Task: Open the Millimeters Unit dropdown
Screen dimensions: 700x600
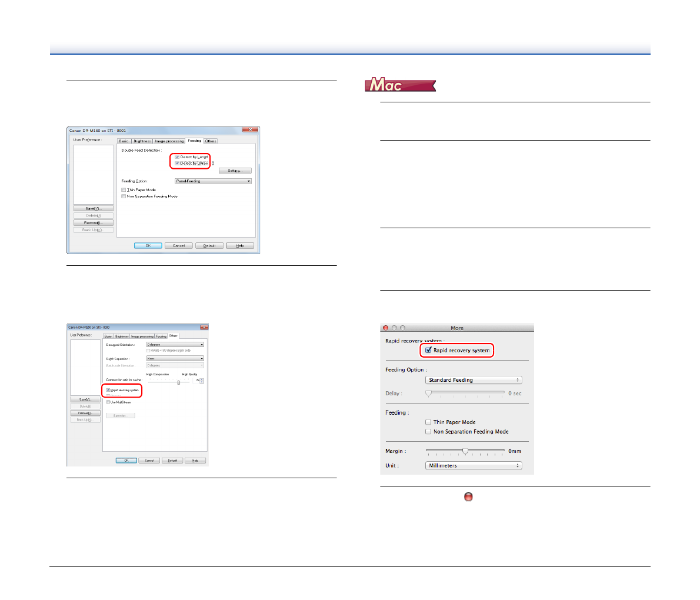Action: pyautogui.click(x=473, y=465)
